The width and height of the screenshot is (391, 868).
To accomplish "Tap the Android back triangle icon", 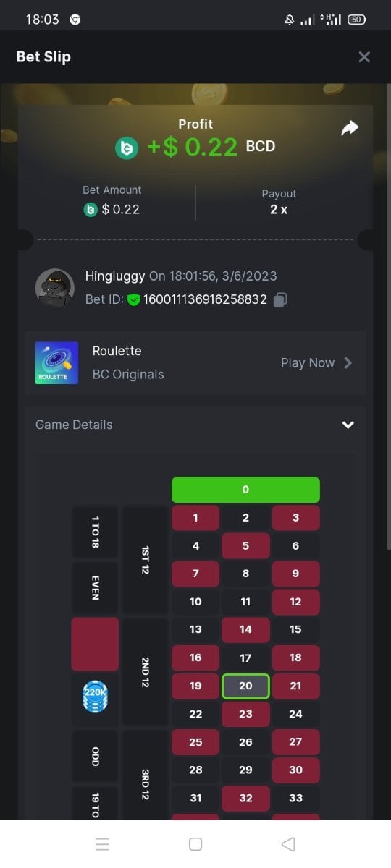I will click(x=288, y=844).
